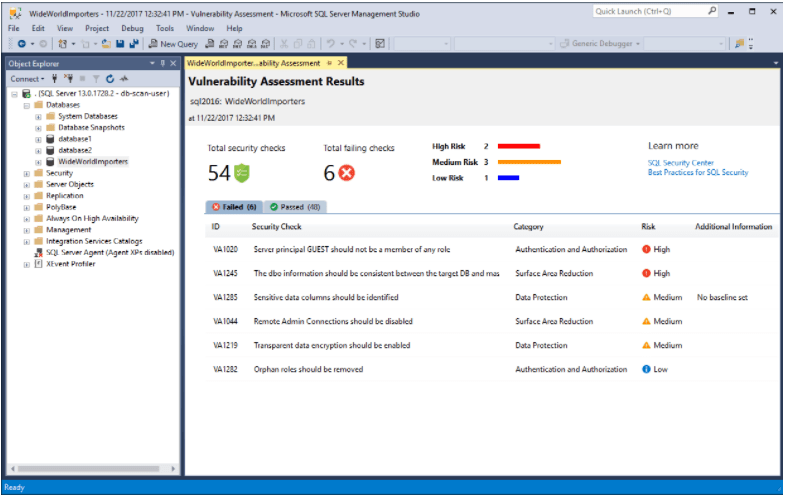Click the Connect Object Explorer plug icon

point(55,78)
